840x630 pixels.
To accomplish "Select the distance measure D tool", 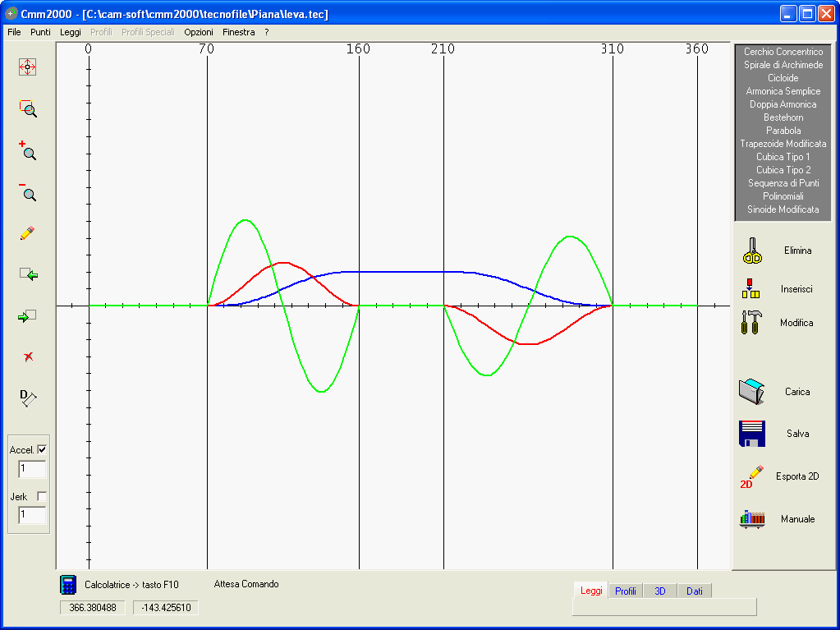I will pos(28,398).
